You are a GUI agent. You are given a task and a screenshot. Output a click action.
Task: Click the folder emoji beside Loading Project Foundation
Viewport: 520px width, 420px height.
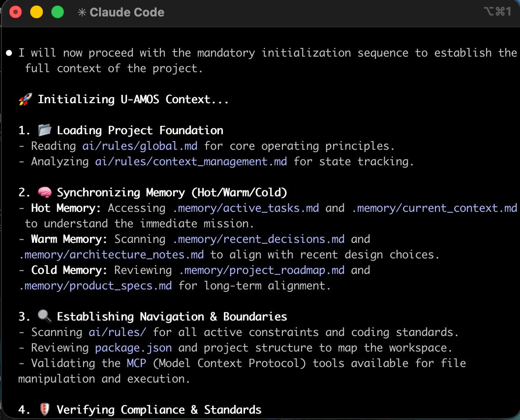point(44,130)
